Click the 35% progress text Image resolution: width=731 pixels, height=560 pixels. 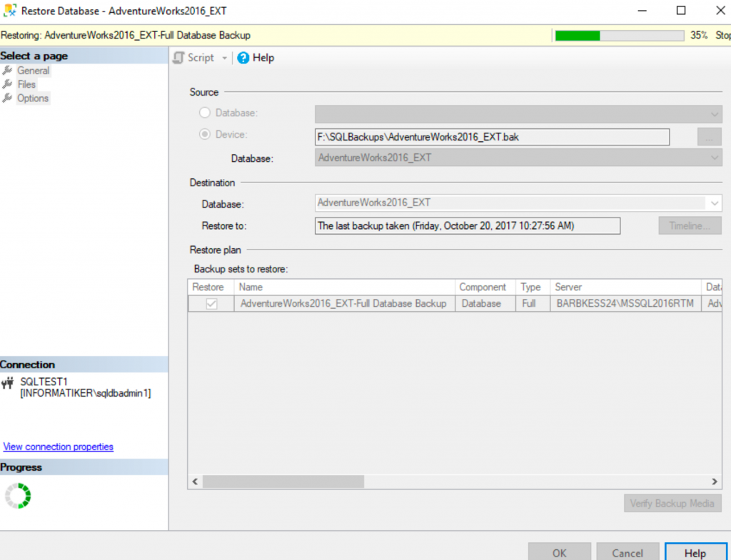coord(699,36)
